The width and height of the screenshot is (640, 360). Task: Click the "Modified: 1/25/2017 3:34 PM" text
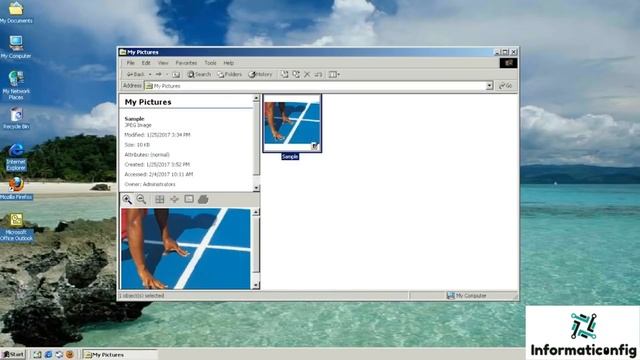157,135
